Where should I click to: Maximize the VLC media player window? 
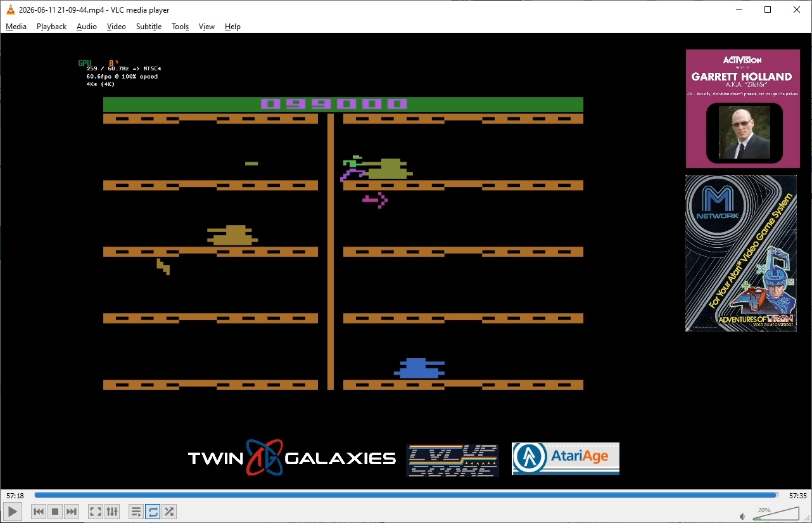(x=768, y=10)
